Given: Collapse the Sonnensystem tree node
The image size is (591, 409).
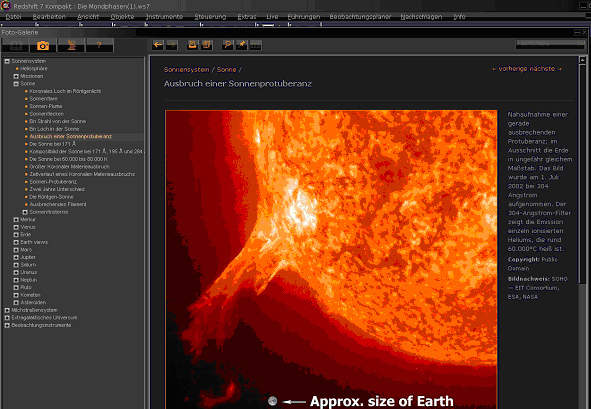Looking at the screenshot, I should (x=7, y=61).
